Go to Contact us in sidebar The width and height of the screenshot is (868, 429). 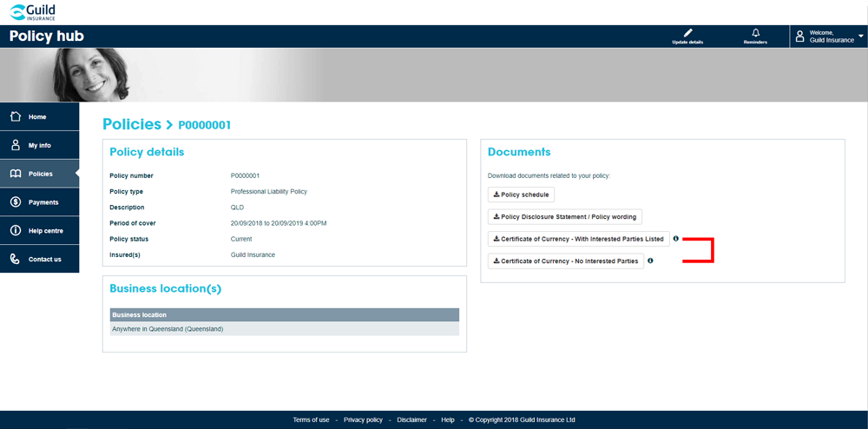pyautogui.click(x=44, y=259)
